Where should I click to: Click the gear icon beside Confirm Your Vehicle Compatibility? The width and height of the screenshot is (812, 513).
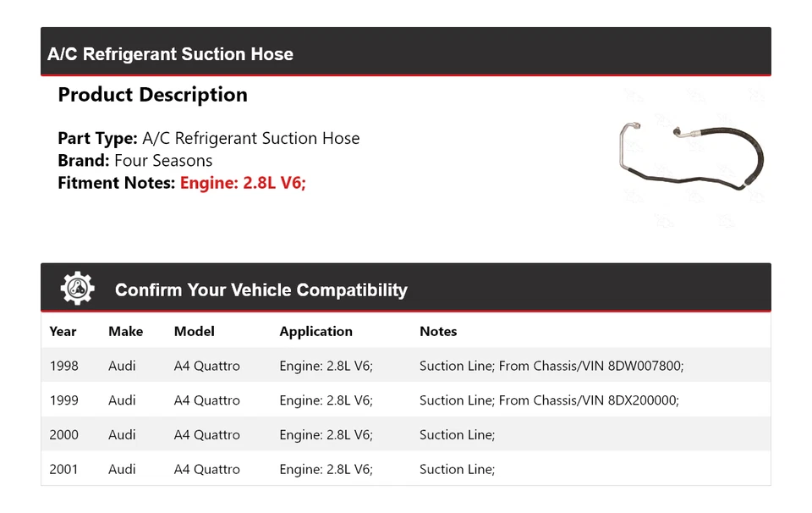coord(77,289)
